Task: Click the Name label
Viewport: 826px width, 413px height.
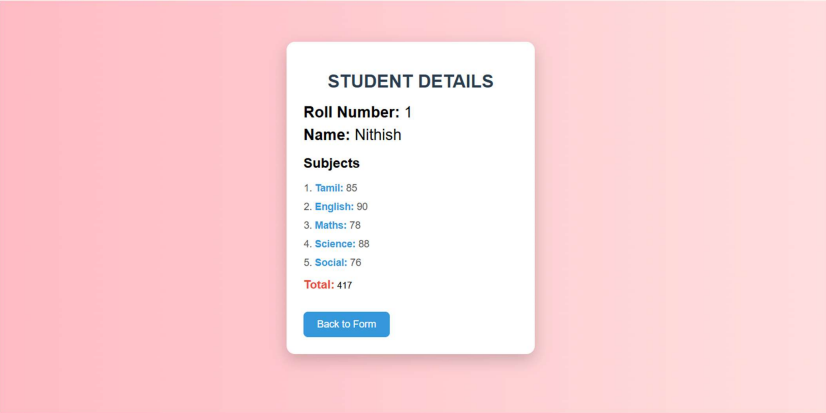Action: click(x=326, y=135)
